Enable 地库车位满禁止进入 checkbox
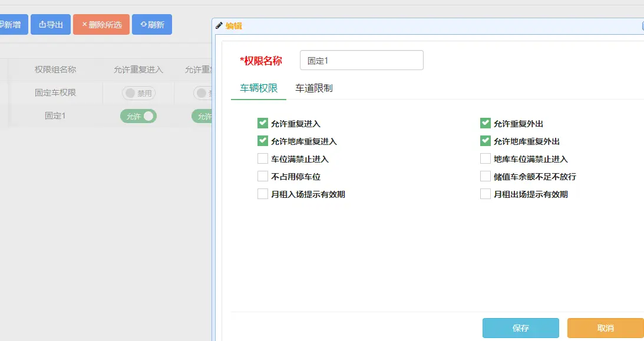The width and height of the screenshot is (644, 341). 486,158
